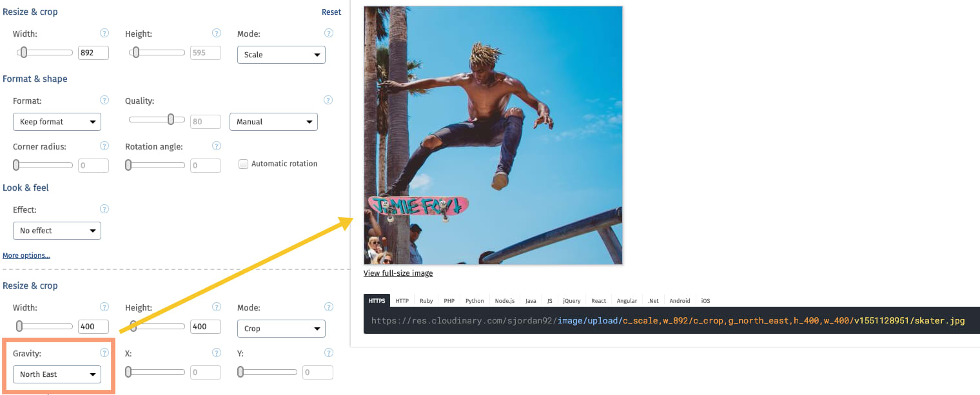Open help icon next to Rotation angle
The height and width of the screenshot is (395, 980).
coord(217,146)
